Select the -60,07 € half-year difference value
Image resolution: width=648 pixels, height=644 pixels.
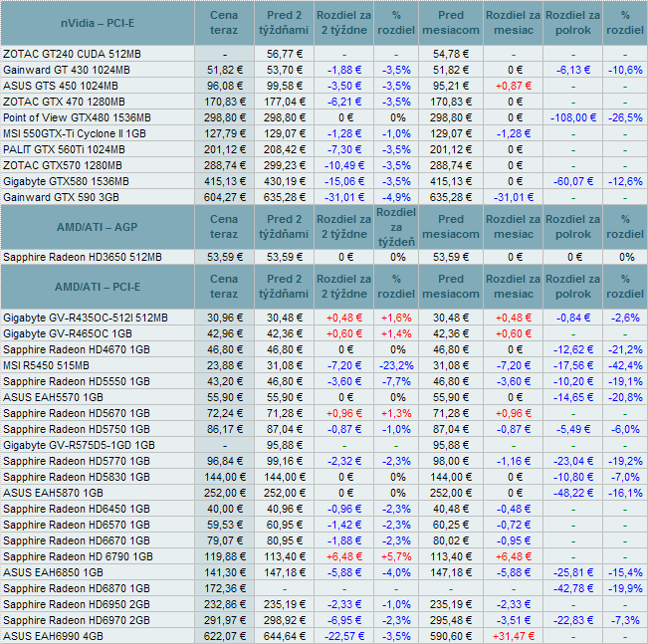coord(572,181)
